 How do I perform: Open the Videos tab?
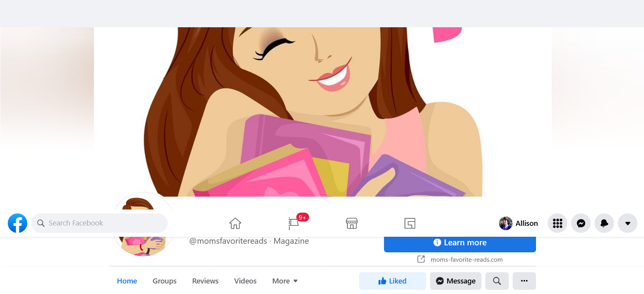[x=245, y=281]
